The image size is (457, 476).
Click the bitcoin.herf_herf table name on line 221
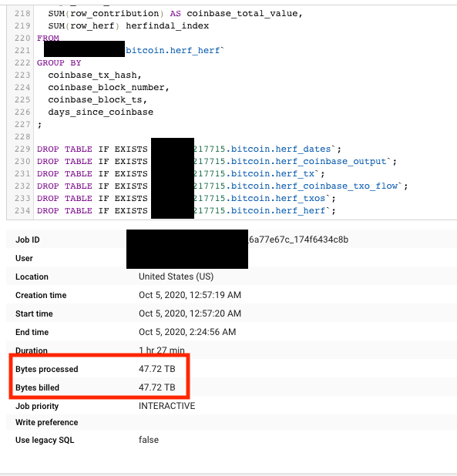click(173, 50)
